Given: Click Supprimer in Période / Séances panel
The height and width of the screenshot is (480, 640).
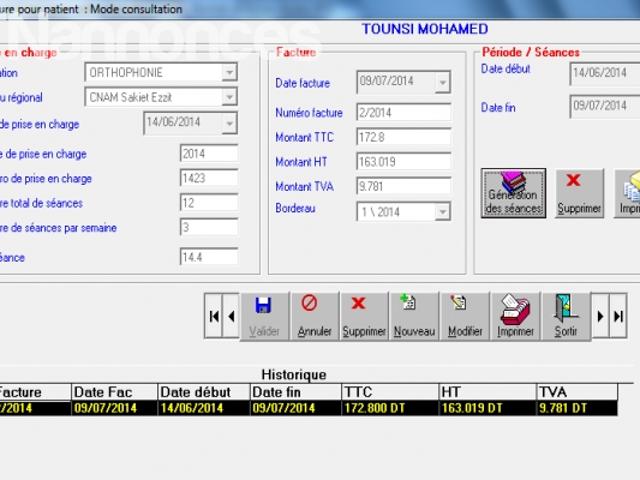Looking at the screenshot, I should click(x=579, y=193).
